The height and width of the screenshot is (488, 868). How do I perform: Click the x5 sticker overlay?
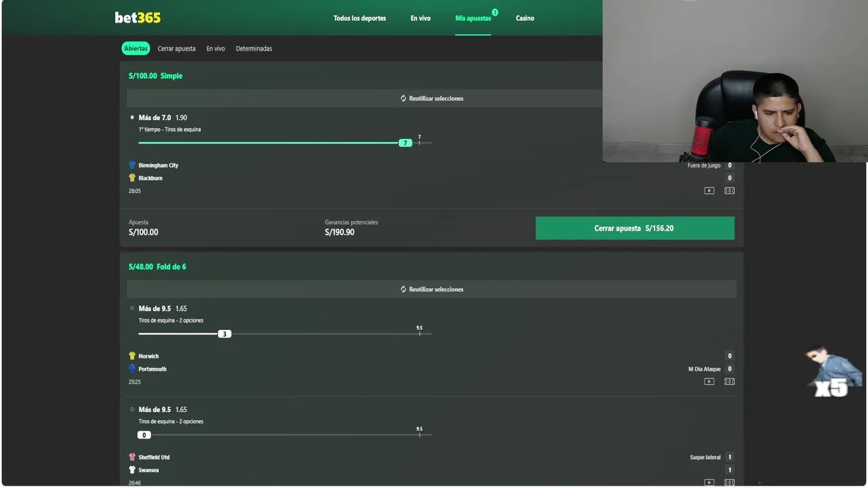833,372
